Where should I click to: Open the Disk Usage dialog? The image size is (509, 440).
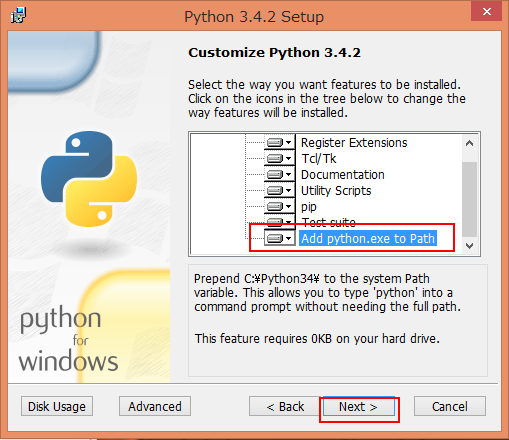[x=57, y=406]
